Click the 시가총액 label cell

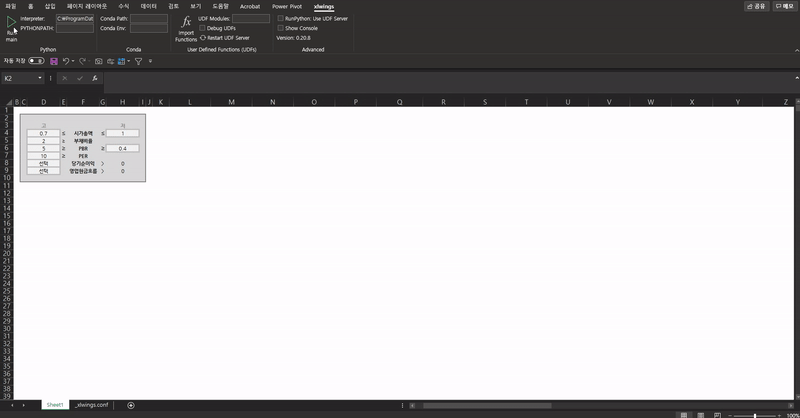point(83,133)
